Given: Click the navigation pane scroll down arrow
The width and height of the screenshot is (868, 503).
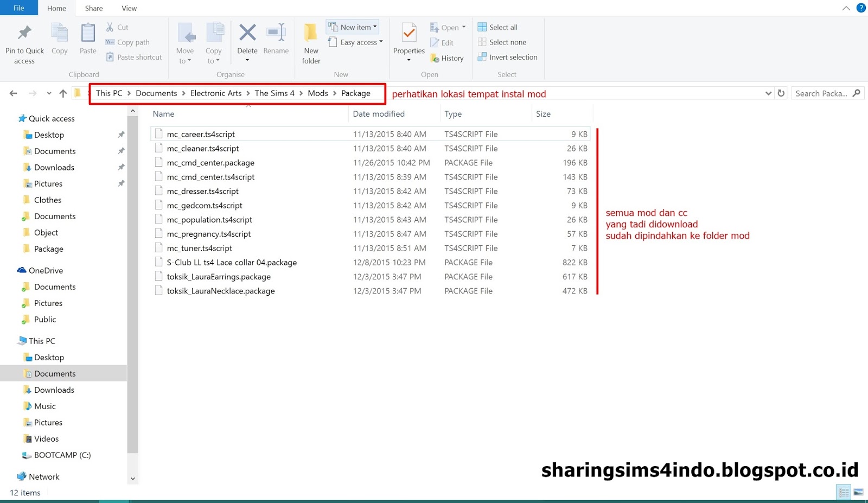Looking at the screenshot, I should pos(133,479).
